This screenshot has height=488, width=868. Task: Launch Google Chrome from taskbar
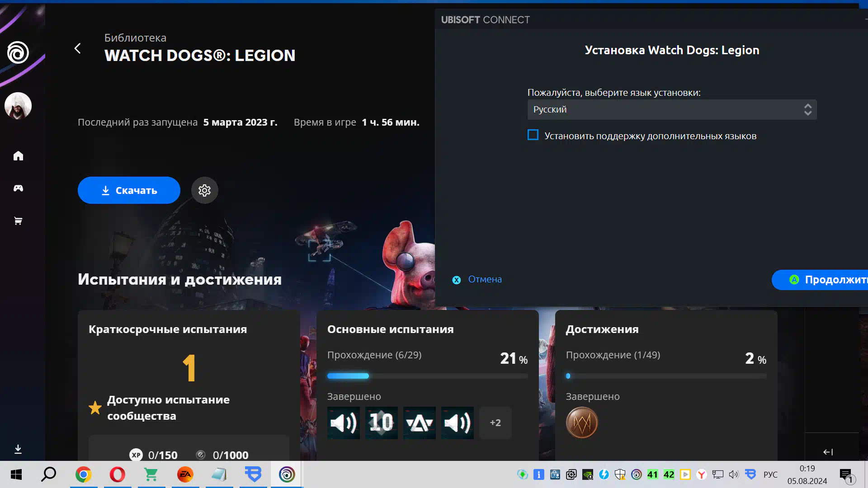tap(84, 474)
